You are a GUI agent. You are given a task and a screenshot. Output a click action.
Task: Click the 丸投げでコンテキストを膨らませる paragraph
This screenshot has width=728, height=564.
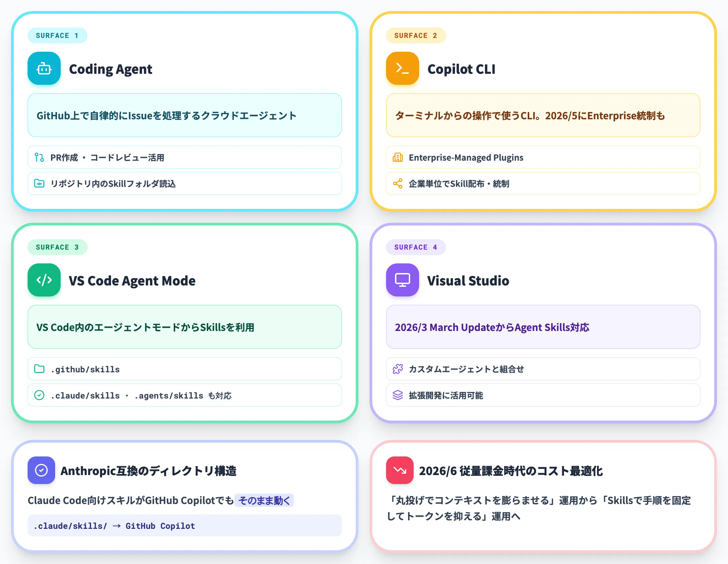click(x=539, y=508)
